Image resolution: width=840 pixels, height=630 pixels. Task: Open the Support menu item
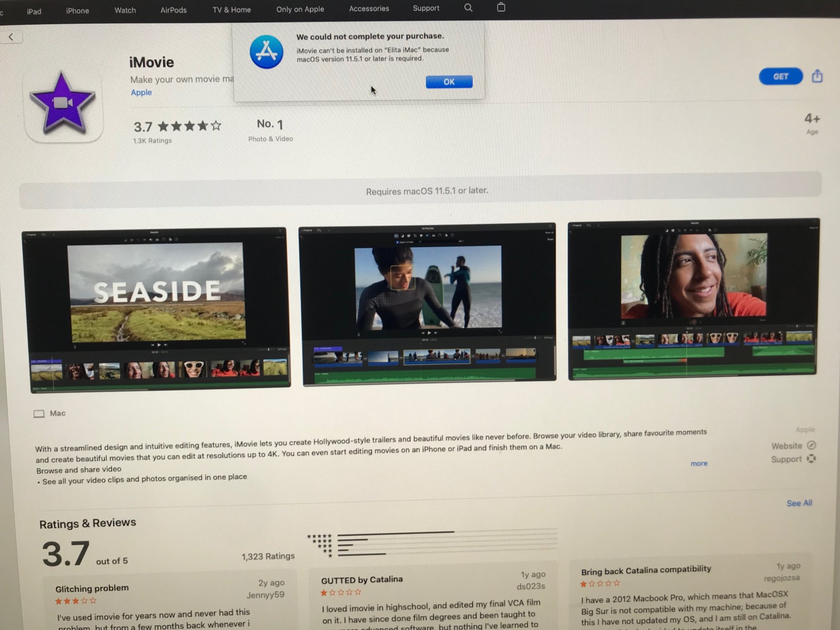pyautogui.click(x=426, y=8)
